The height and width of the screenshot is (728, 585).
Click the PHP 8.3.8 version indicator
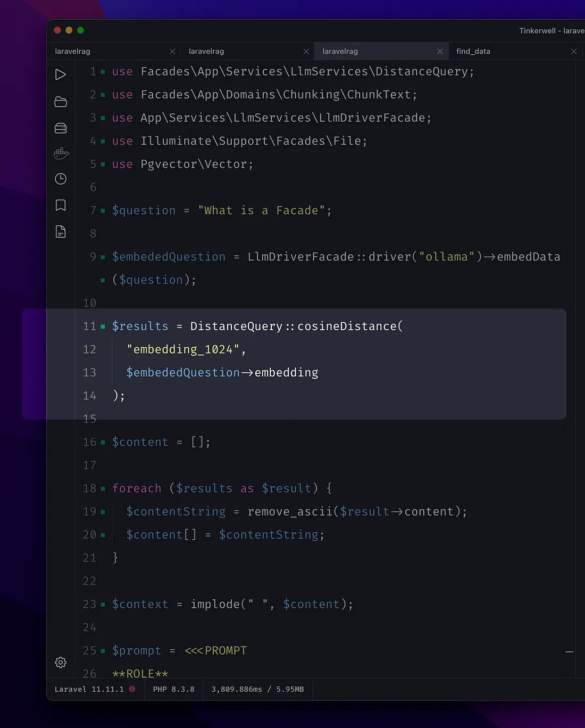tap(173, 689)
